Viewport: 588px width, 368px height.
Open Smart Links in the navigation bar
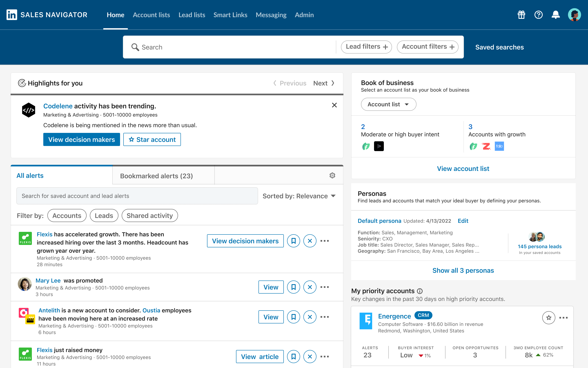pos(230,15)
